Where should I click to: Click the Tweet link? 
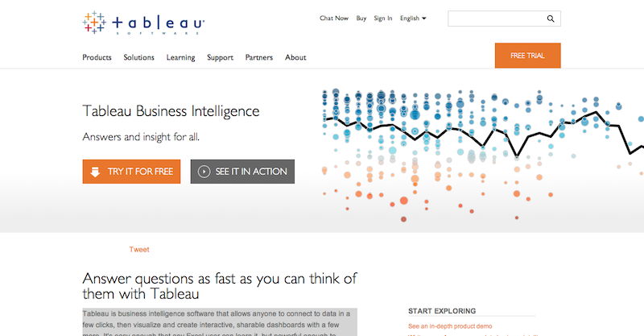(139, 249)
